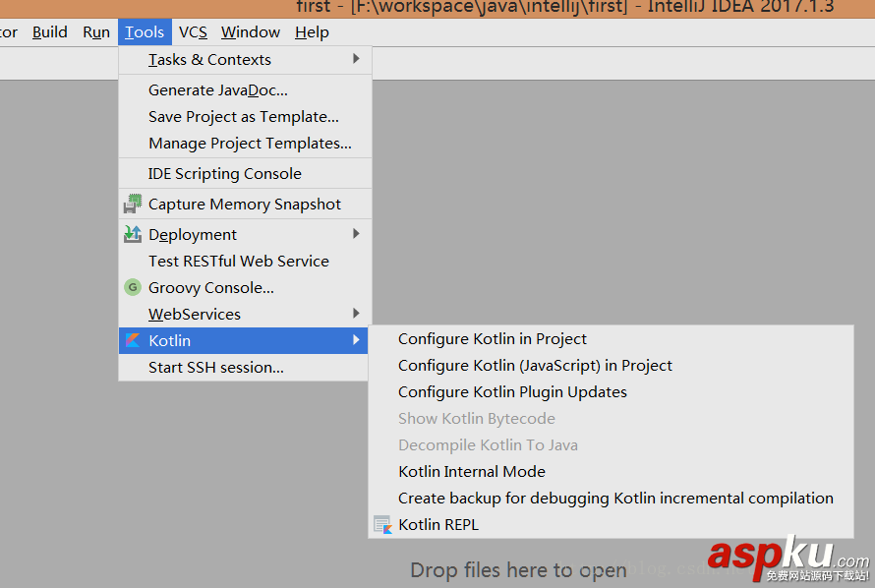Choose Test RESTful Web Service

click(x=245, y=262)
